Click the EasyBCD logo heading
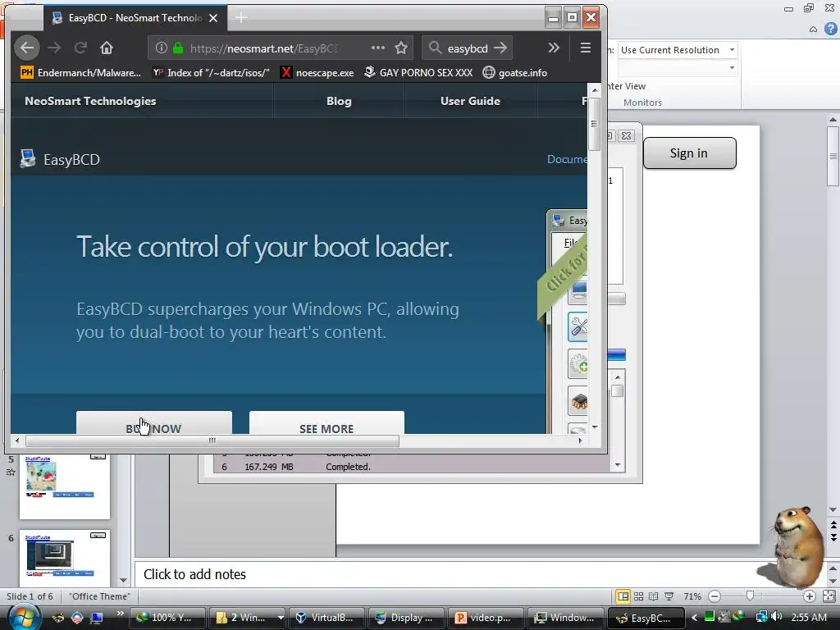Viewport: 840px width, 630px height. click(x=60, y=159)
